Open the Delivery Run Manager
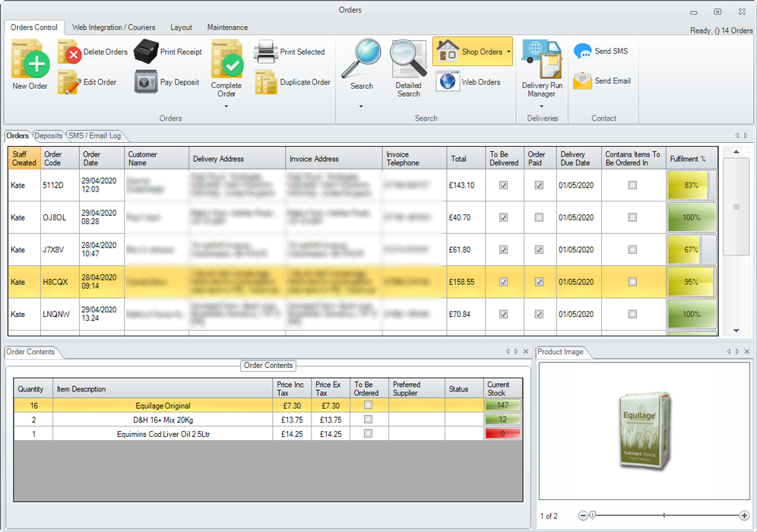The width and height of the screenshot is (757, 532). point(541,59)
